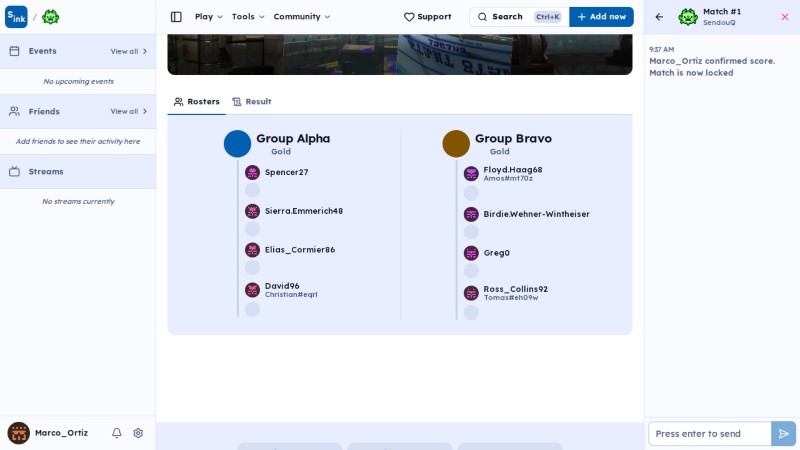Focus the chat message input field
The image size is (800, 450).
tap(710, 434)
